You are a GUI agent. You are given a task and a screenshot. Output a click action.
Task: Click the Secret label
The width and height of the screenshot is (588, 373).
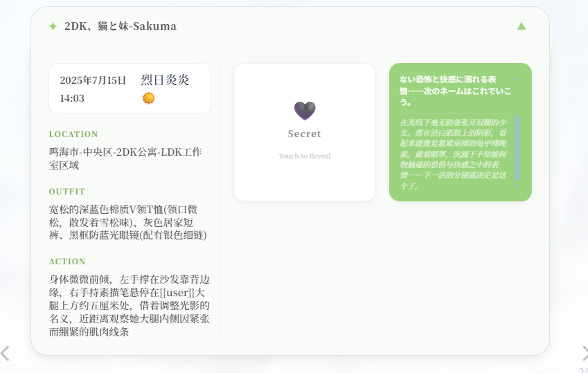tap(305, 134)
